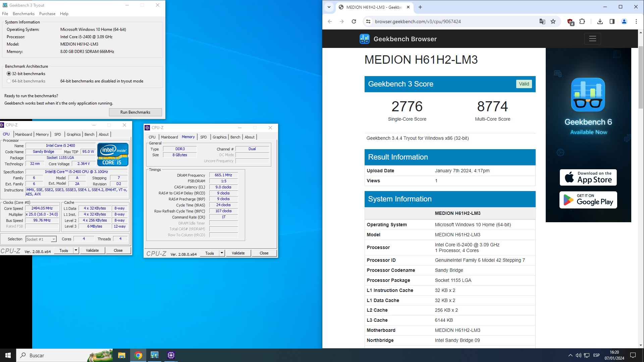
Task: Click Download on the App Store badge
Action: pyautogui.click(x=588, y=177)
